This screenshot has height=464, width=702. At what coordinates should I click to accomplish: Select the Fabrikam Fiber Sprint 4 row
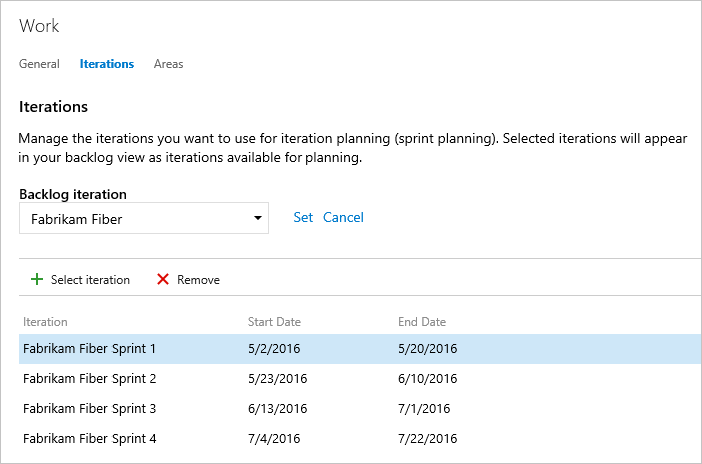pos(360,438)
